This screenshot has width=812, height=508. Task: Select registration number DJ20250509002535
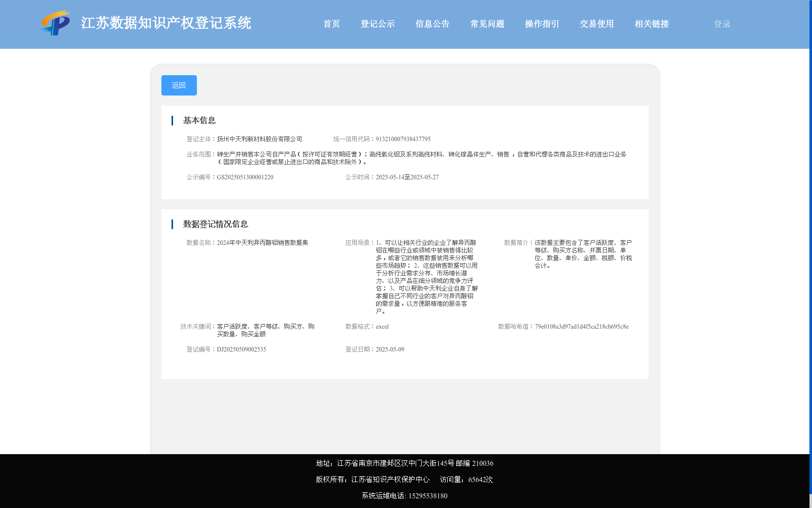pyautogui.click(x=242, y=350)
